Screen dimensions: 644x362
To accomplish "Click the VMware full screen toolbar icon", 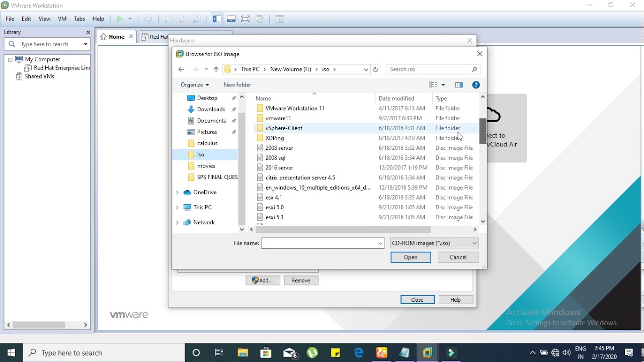I will coord(245,19).
